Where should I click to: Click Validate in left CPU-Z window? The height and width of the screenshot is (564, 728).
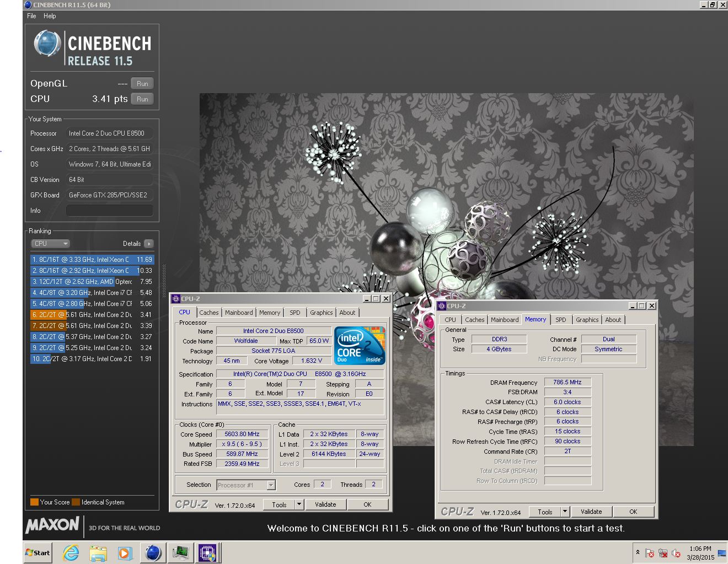pyautogui.click(x=325, y=504)
